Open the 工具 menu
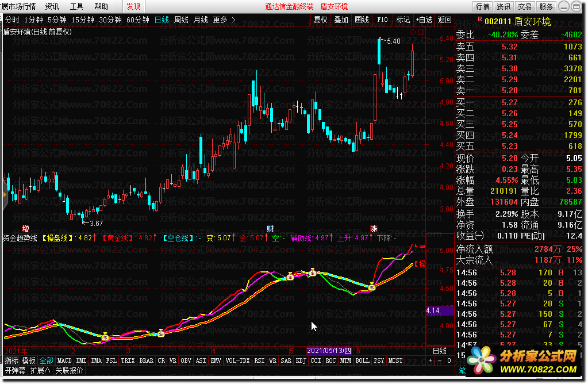 tap(76, 6)
